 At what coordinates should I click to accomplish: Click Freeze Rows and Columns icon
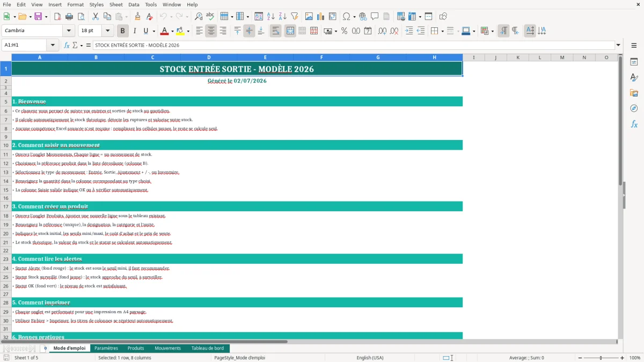[412, 17]
